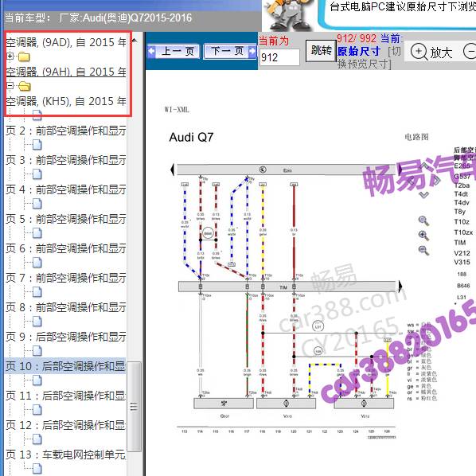Click the document icon above 页 11
This screenshot has width=476, height=476.
pyautogui.click(x=37, y=380)
